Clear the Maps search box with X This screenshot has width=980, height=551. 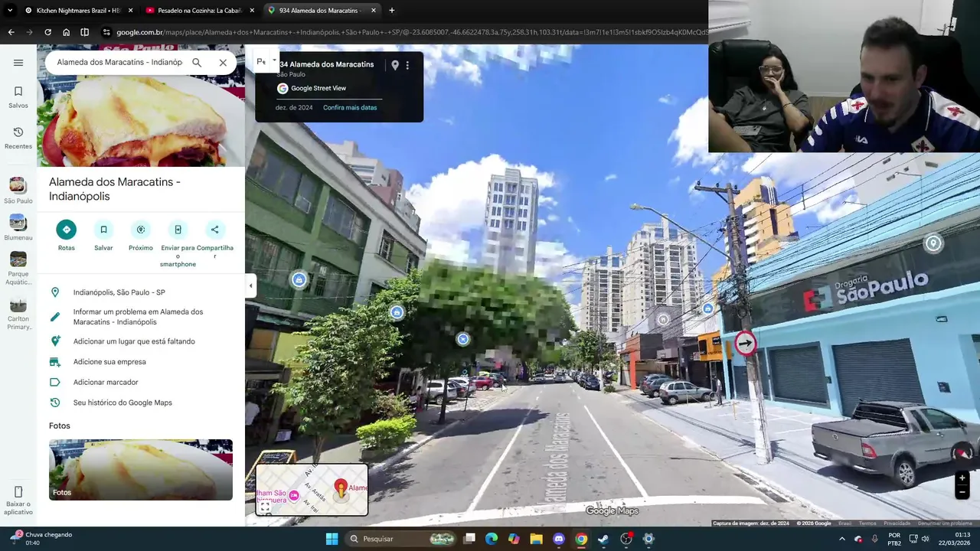coord(223,63)
